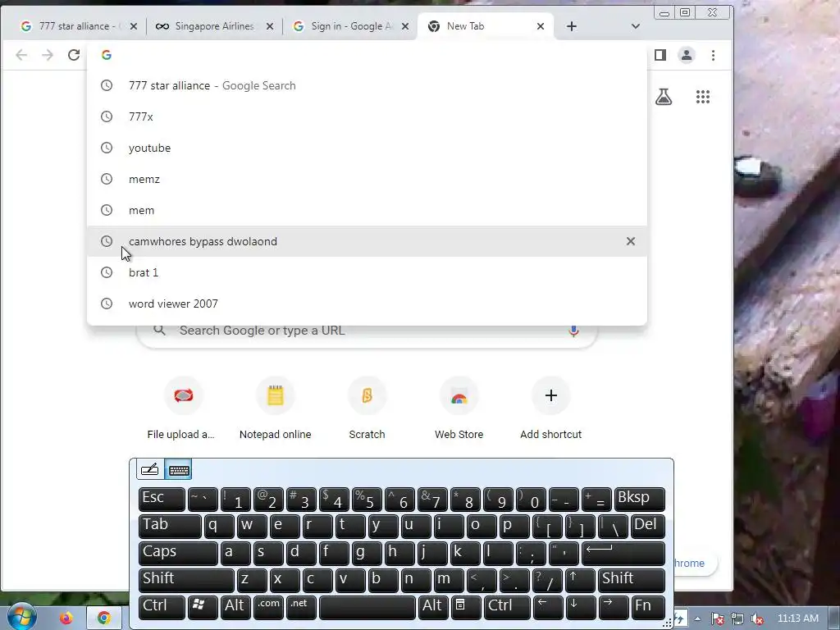This screenshot has height=630, width=840.
Task: Open the Web Store shortcut
Action: 459,409
